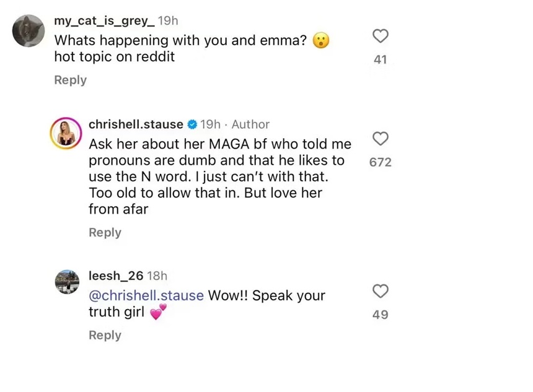This screenshot has height=392, width=533.
Task: See the 49 likes on leesh_26's reply
Action: [x=381, y=315]
